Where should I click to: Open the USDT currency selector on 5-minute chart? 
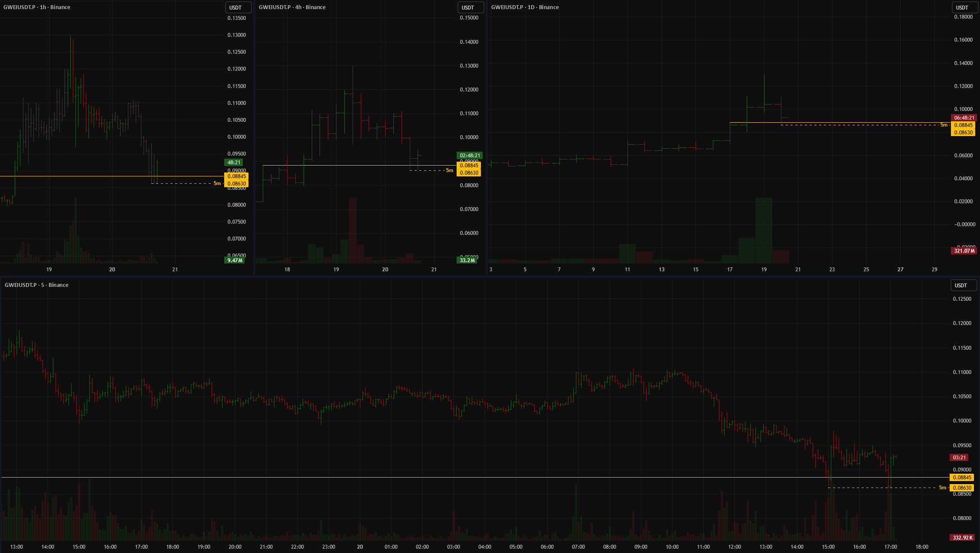963,285
